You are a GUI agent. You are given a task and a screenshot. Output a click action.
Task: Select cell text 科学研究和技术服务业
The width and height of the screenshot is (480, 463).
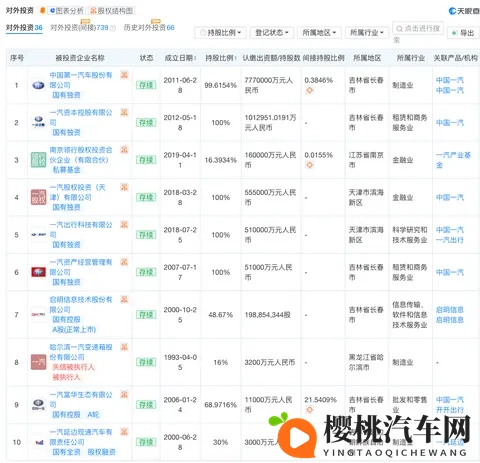point(410,235)
